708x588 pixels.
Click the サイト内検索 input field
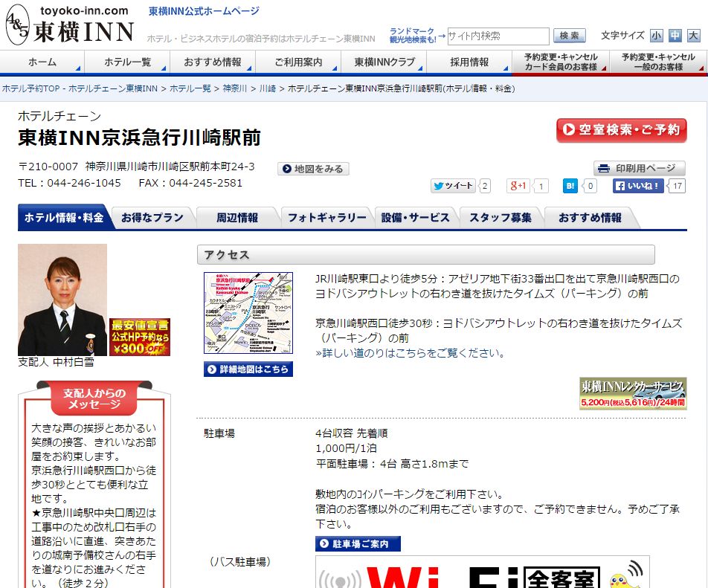click(x=498, y=36)
